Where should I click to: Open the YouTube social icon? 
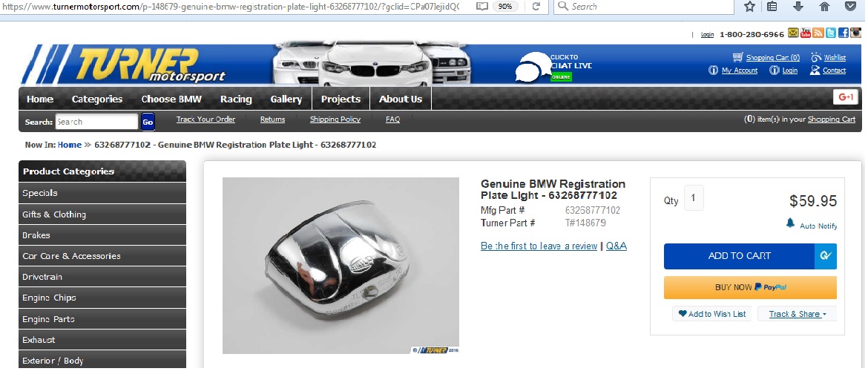805,33
